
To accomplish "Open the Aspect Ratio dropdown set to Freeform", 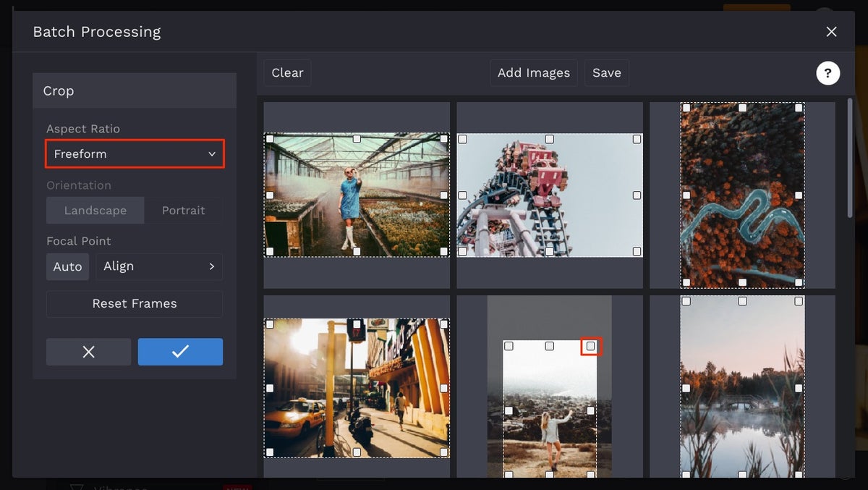I will pyautogui.click(x=135, y=153).
